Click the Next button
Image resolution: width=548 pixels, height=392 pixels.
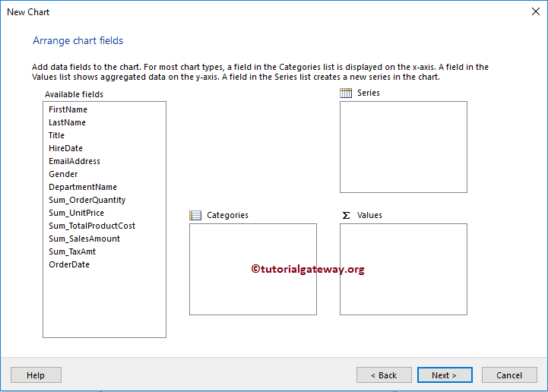tap(445, 375)
